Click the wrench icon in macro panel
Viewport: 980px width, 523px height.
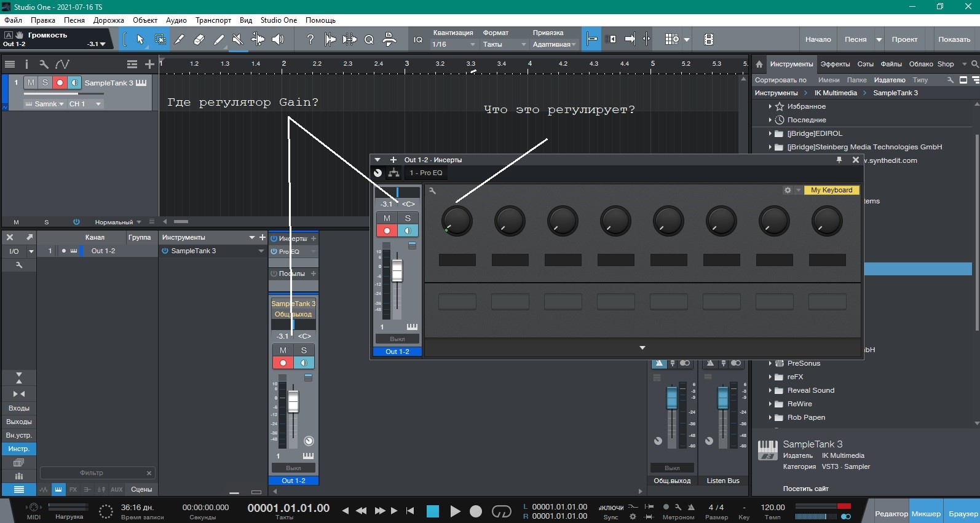(x=432, y=191)
